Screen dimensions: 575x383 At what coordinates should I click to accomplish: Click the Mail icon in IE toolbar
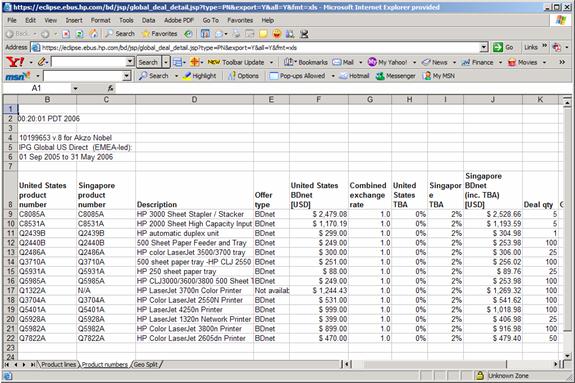[219, 34]
